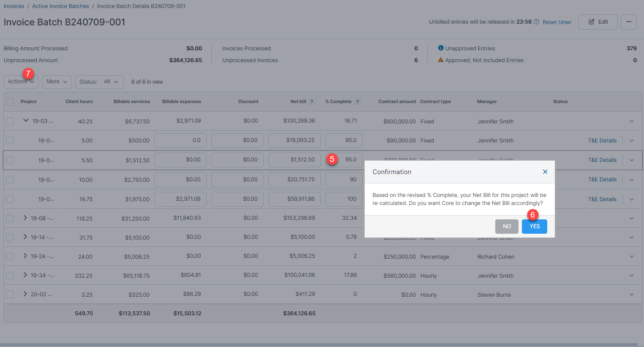This screenshot has width=644, height=347.
Task: Click the Project column header
Action: 29,101
